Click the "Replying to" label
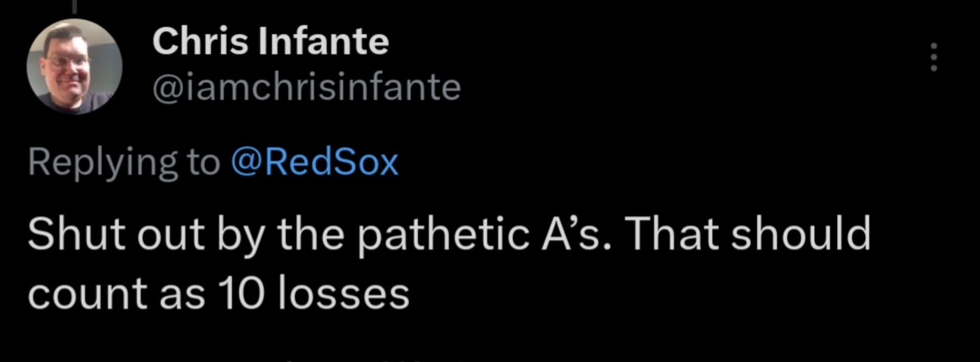The image size is (980, 362). click(x=124, y=162)
